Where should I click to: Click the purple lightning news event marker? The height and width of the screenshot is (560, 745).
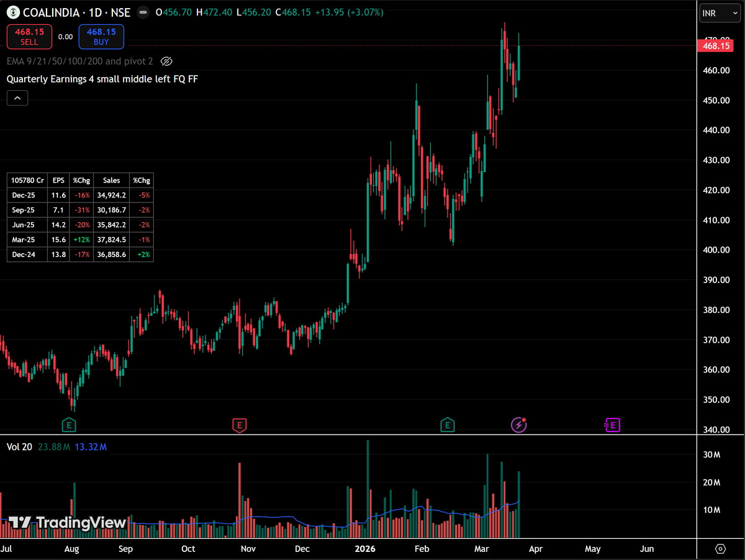(518, 425)
